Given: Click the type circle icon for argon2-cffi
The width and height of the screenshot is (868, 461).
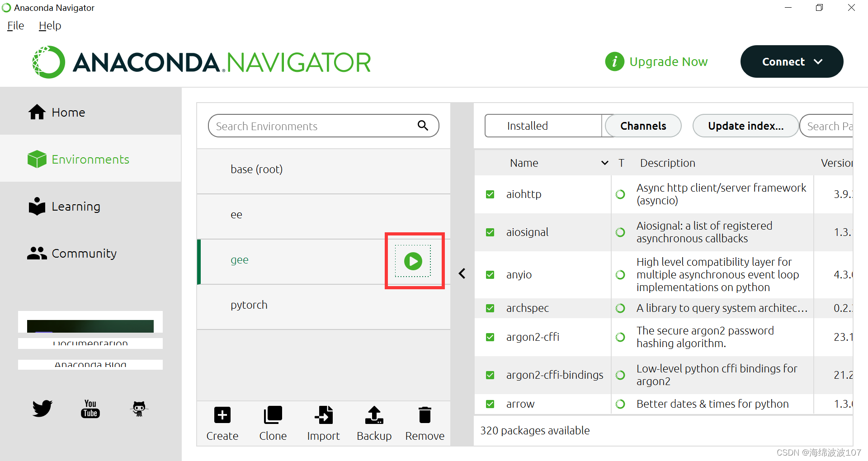Looking at the screenshot, I should point(620,337).
